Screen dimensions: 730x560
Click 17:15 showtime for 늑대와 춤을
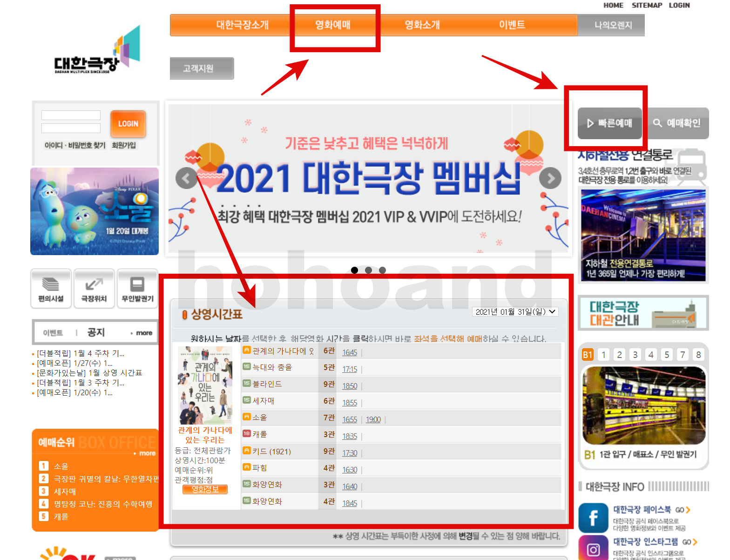(350, 370)
